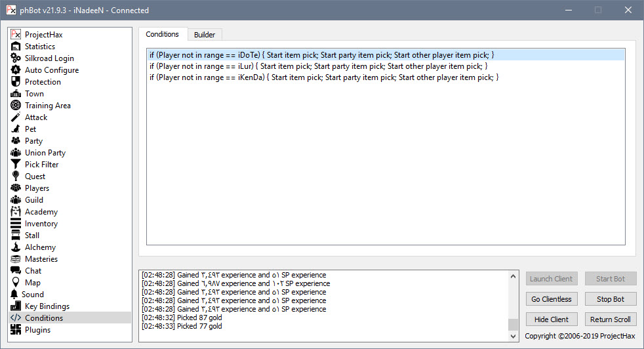
Task: Switch to the Conditions tab
Action: click(x=162, y=34)
